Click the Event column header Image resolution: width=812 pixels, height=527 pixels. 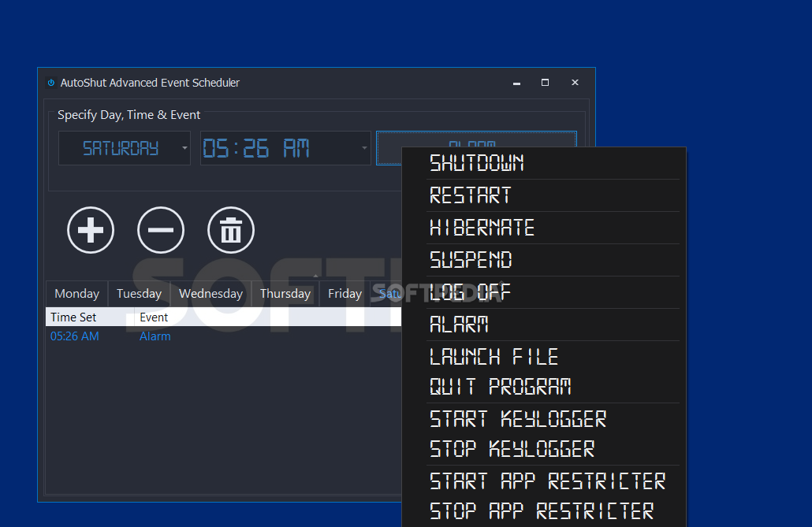(268, 317)
